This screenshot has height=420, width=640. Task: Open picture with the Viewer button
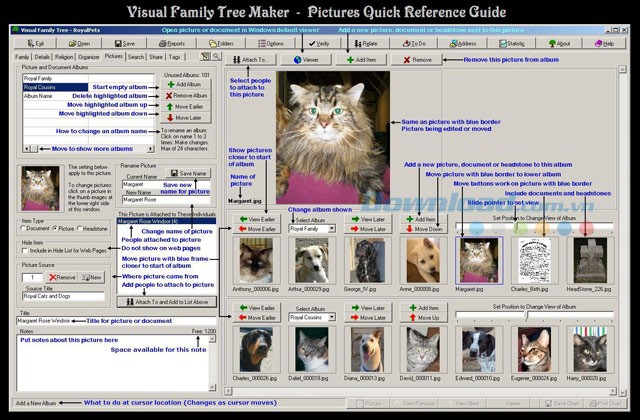pos(306,60)
